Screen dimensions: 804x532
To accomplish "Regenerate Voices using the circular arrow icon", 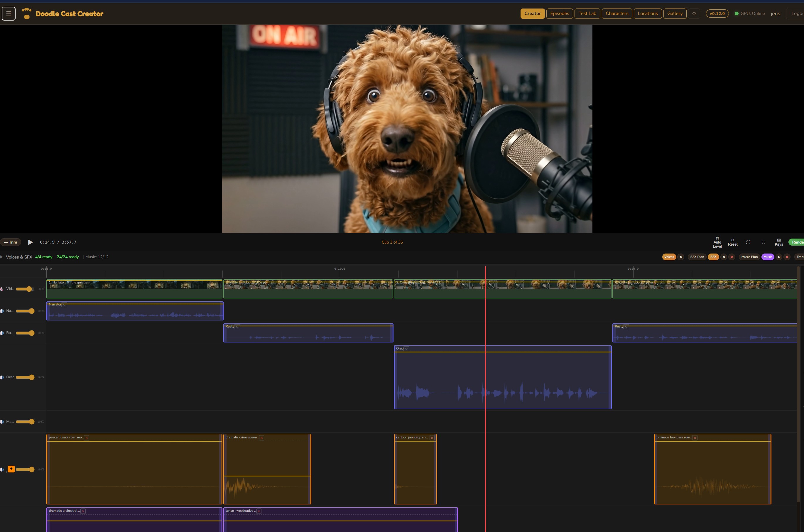I will (681, 257).
